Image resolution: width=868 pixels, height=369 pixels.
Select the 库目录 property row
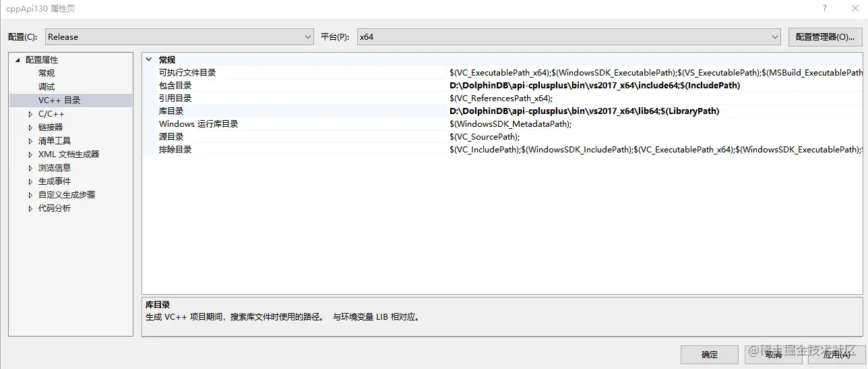coord(502,111)
